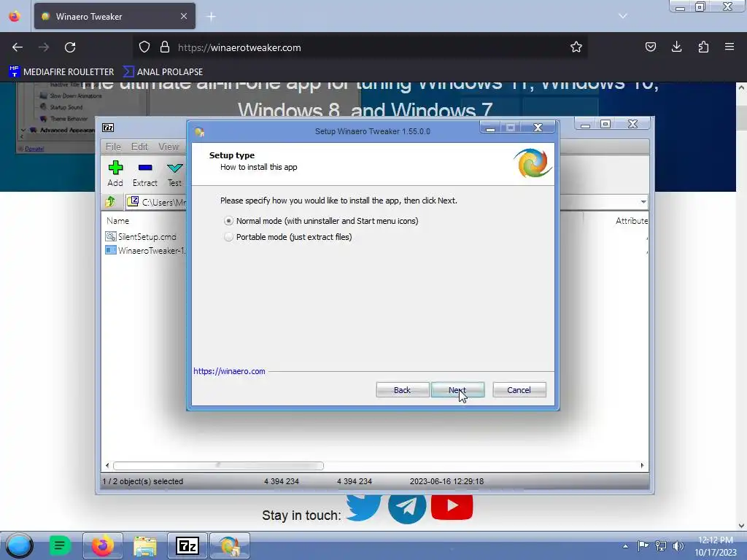747x560 pixels.
Task: Open the list all tabs dropdown
Action: coord(623,16)
